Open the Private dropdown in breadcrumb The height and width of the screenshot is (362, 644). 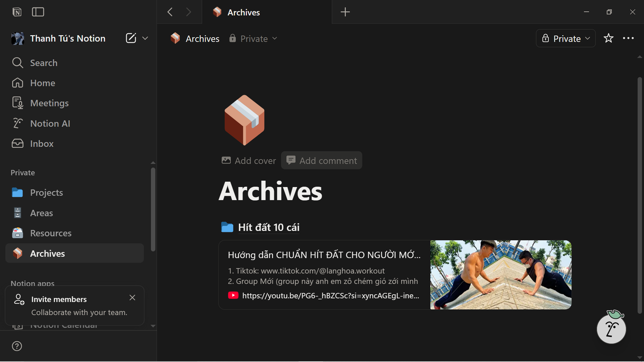[x=253, y=39]
